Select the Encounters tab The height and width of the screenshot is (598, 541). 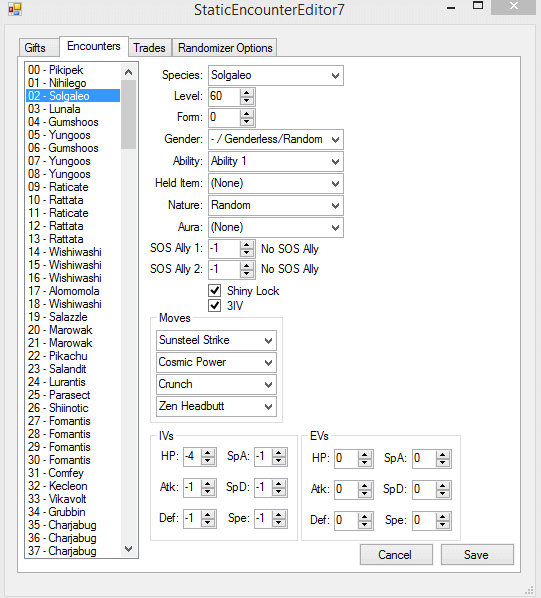tap(94, 46)
